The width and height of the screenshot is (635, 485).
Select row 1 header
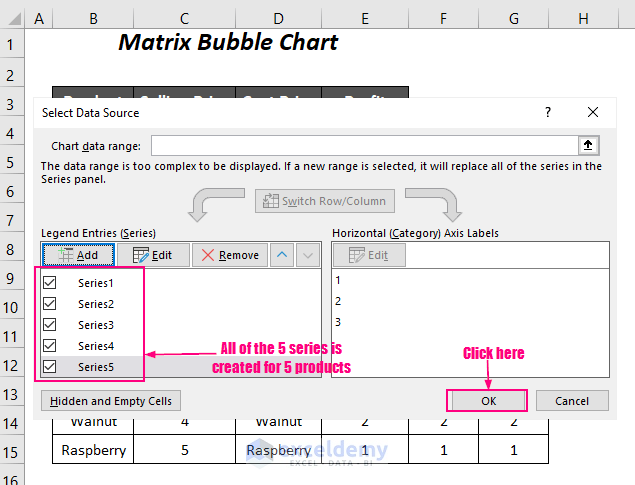click(12, 43)
